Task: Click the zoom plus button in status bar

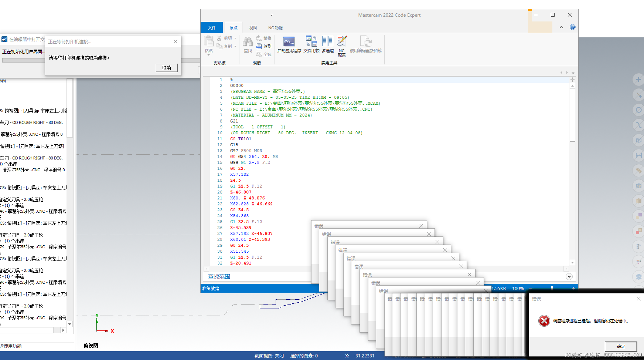Action: coord(574,288)
